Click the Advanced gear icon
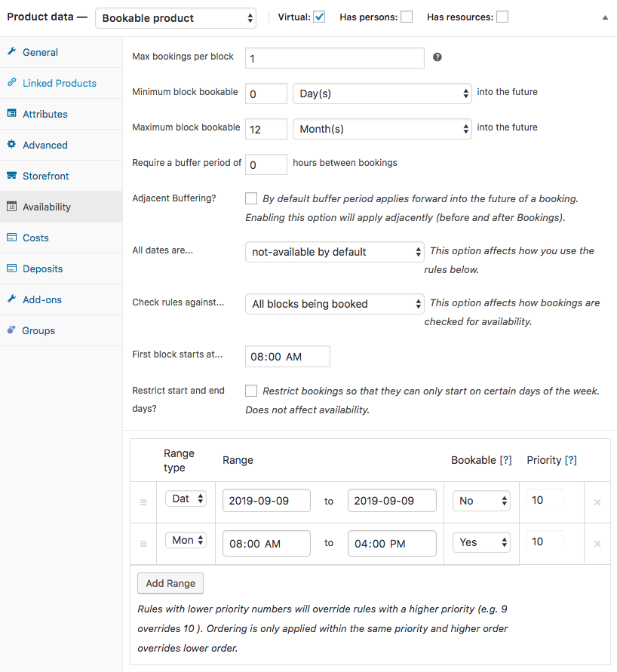Image resolution: width=617 pixels, height=672 pixels. 11,144
